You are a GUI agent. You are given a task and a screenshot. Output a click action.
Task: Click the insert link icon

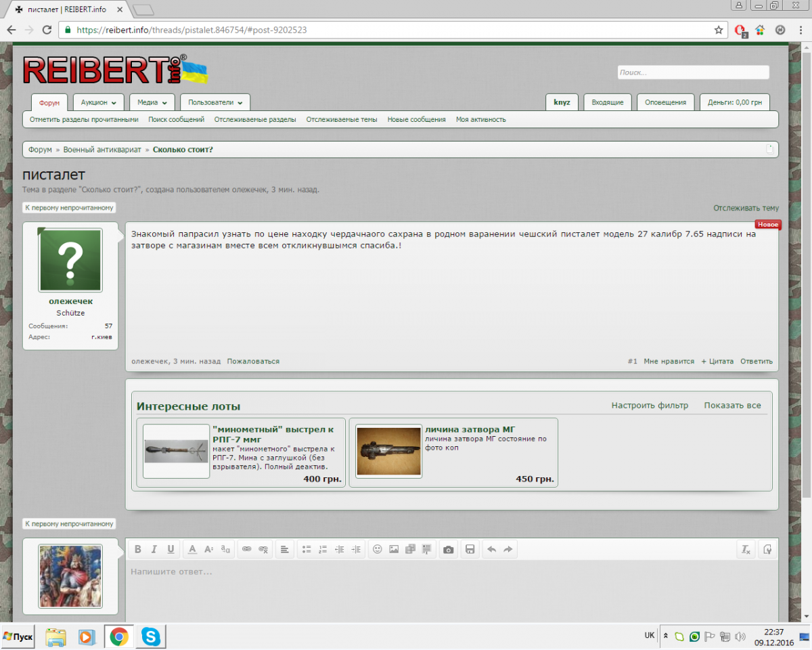[246, 549]
